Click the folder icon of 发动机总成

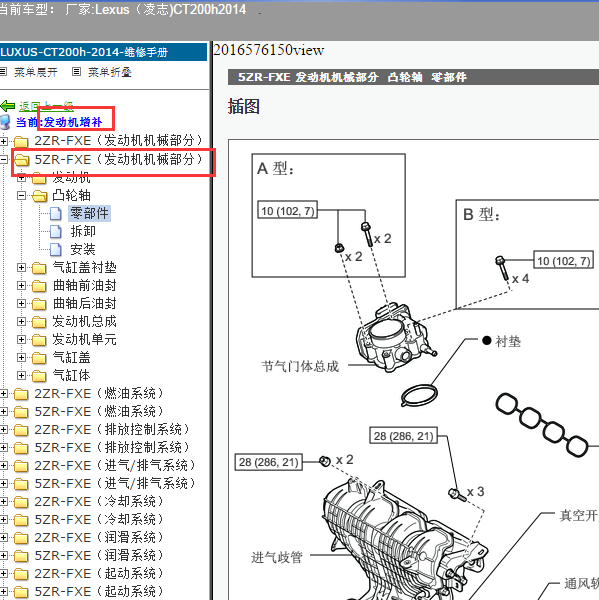(x=39, y=322)
